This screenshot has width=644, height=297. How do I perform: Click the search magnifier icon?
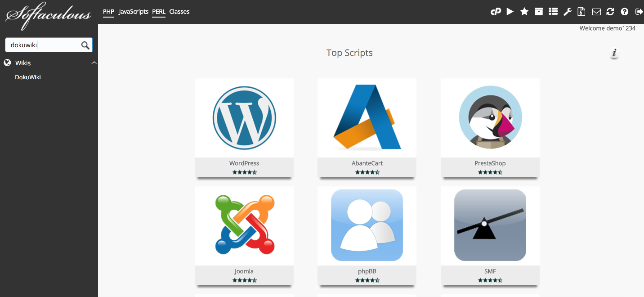point(85,45)
